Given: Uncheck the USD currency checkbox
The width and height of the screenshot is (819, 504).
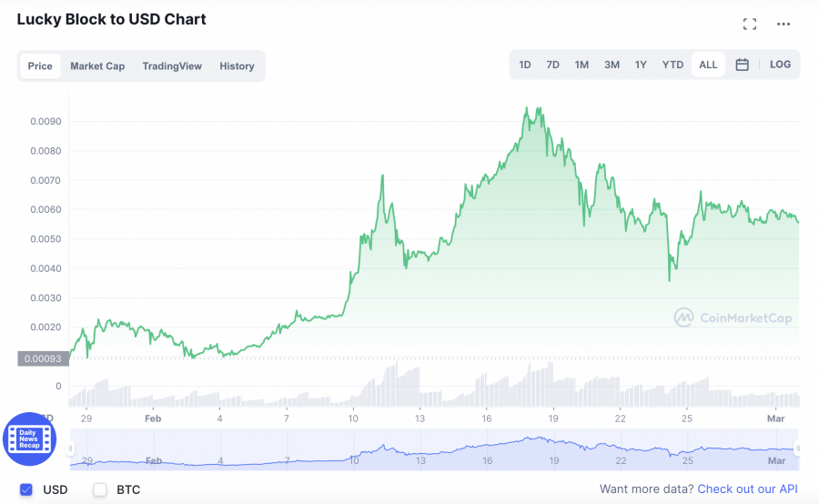Looking at the screenshot, I should (x=25, y=489).
